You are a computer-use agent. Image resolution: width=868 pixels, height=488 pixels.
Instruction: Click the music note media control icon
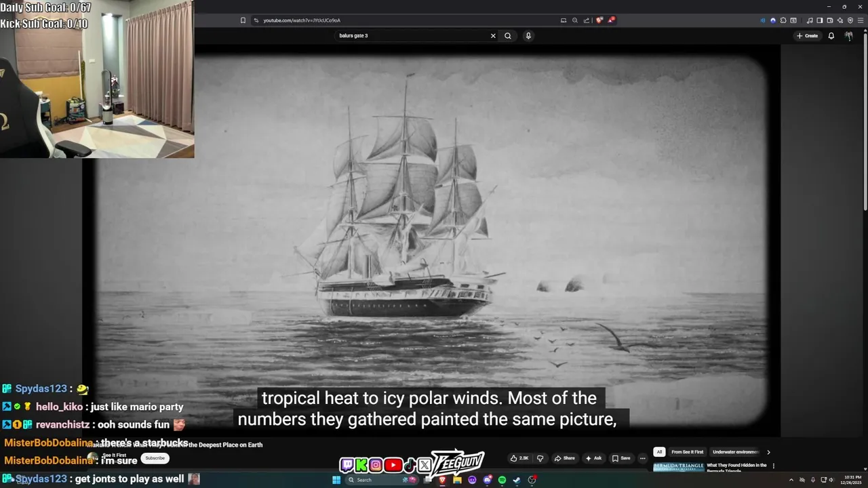(810, 20)
